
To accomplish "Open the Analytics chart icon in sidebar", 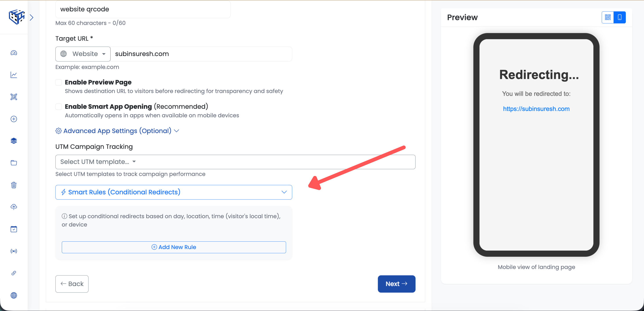I will click(14, 74).
